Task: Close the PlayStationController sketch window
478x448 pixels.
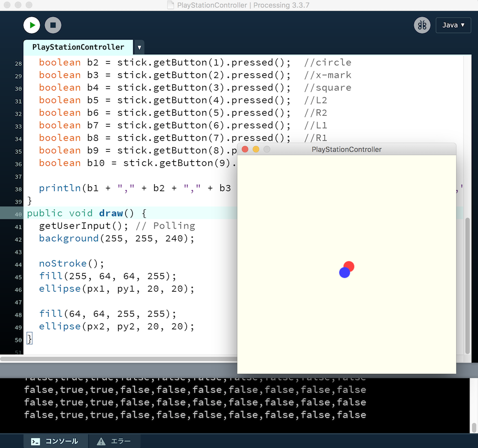Action: [x=245, y=149]
